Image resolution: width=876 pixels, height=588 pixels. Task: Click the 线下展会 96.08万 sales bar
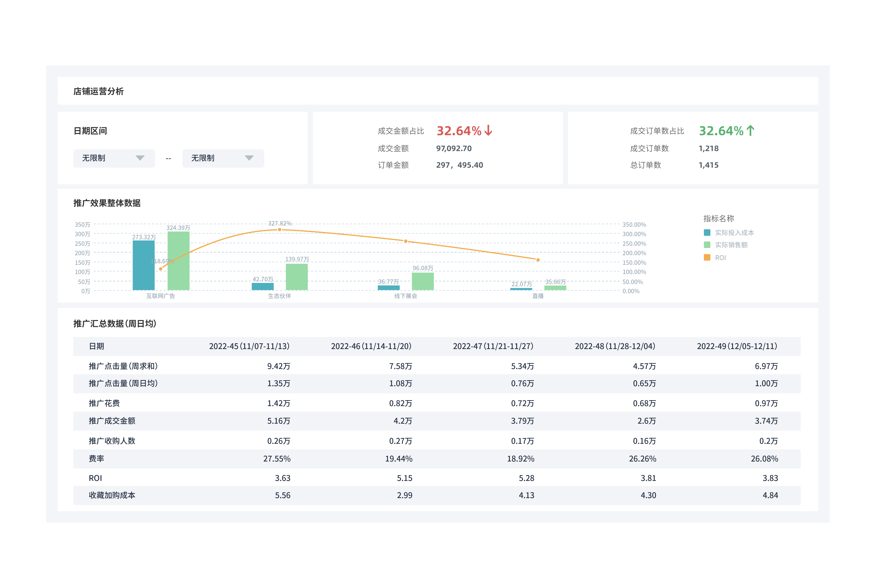point(423,281)
